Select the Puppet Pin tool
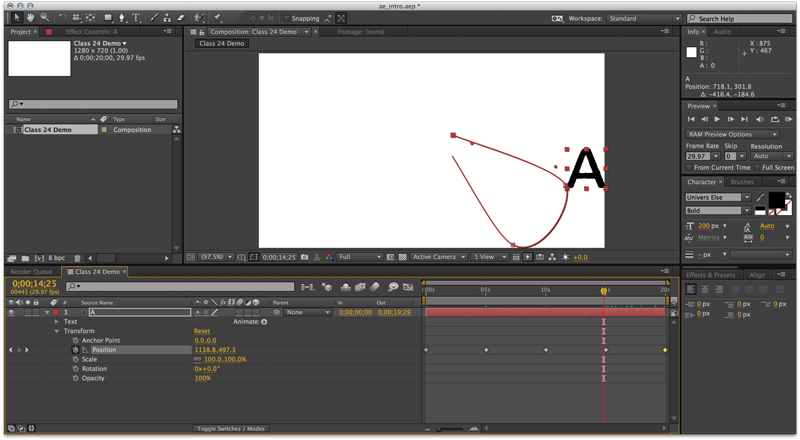800x440 pixels. pyautogui.click(x=218, y=18)
